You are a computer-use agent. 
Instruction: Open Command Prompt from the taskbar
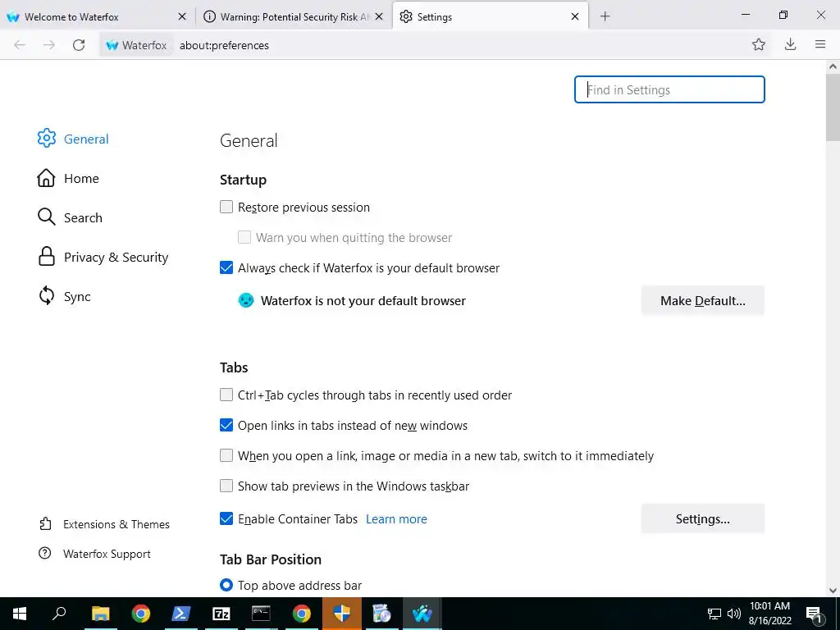pos(261,614)
